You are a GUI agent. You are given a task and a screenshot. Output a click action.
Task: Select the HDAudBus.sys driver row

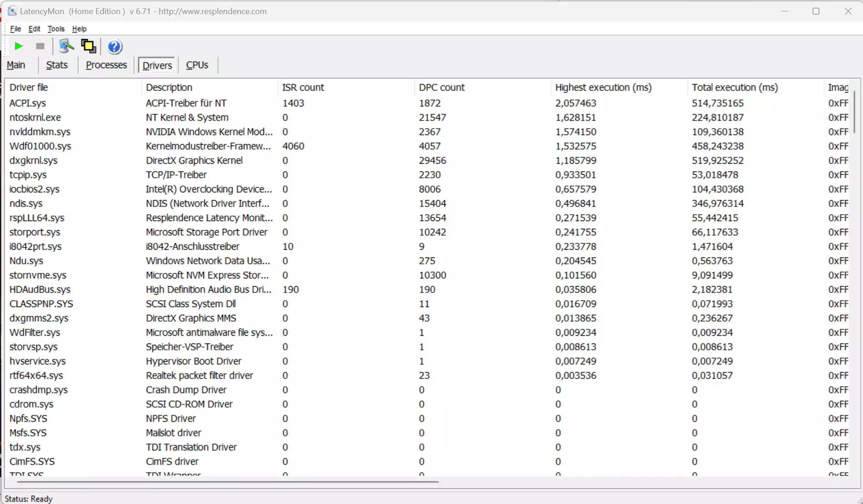pos(428,289)
